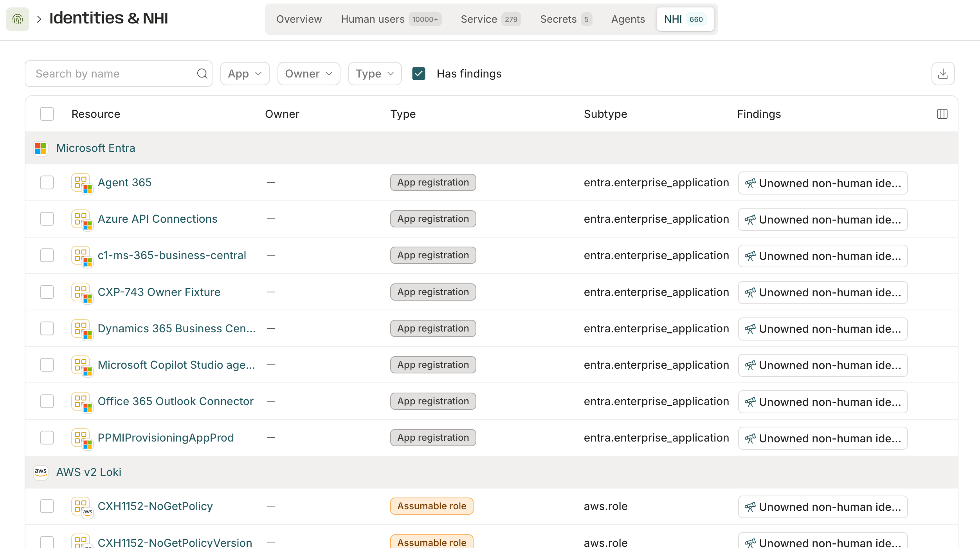Click Assumable role badge for CXH1152-NoGetPolicy

[432, 506]
